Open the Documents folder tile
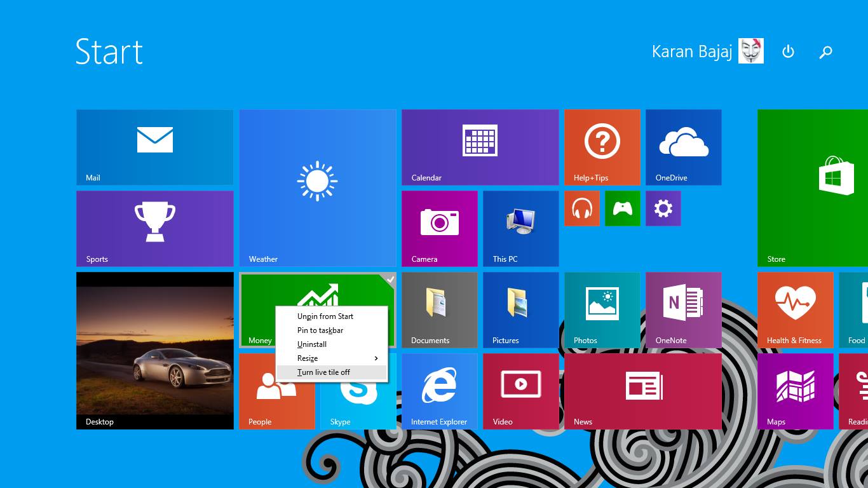 pos(440,310)
